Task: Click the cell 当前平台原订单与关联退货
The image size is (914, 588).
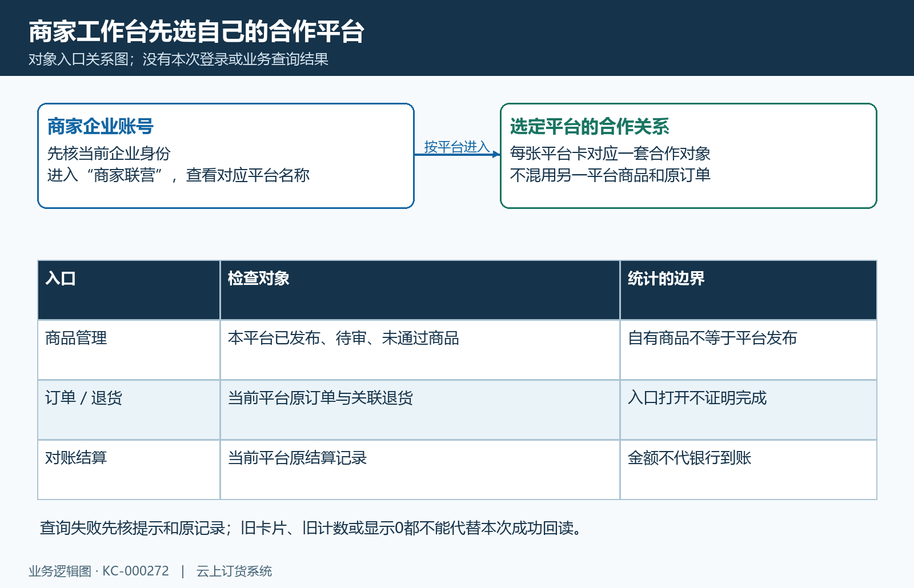Action: (x=420, y=410)
